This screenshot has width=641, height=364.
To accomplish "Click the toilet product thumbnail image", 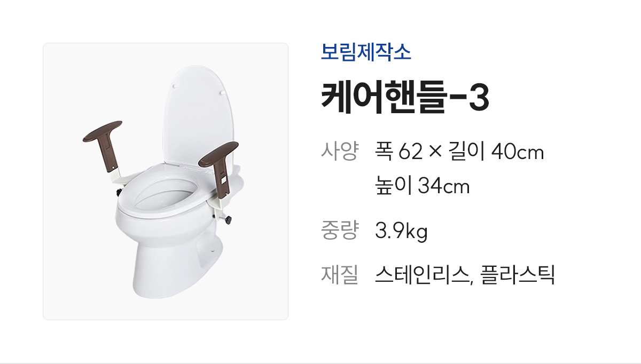I will tap(166, 181).
